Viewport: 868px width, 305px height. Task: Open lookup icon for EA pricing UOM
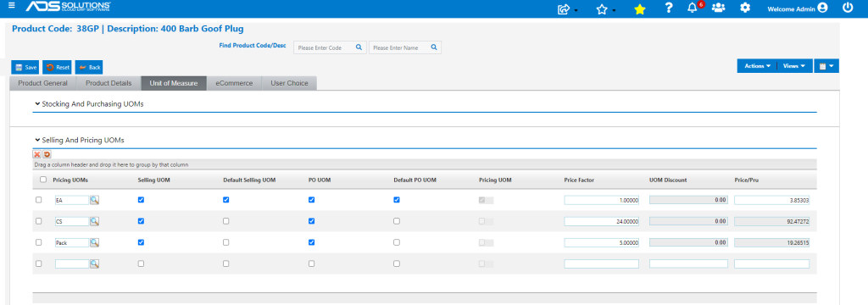click(94, 200)
